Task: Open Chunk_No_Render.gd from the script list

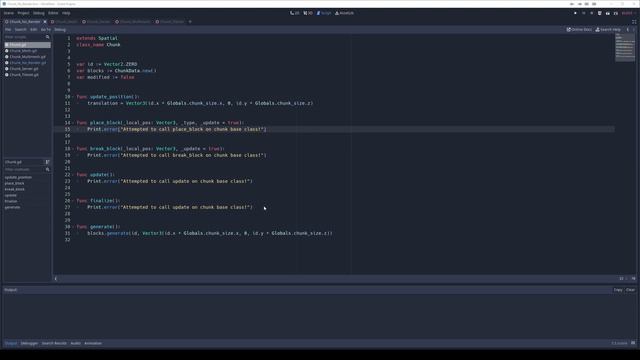Action: (x=27, y=63)
